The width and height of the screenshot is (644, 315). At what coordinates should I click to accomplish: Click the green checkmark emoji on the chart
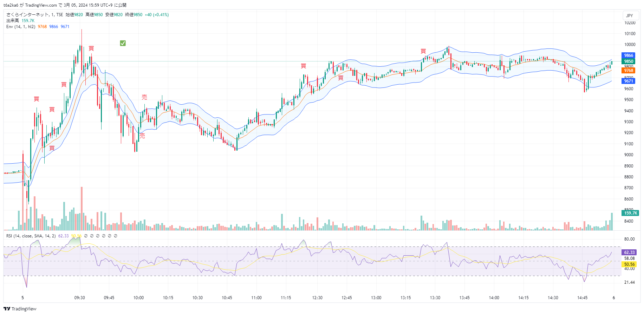click(123, 43)
